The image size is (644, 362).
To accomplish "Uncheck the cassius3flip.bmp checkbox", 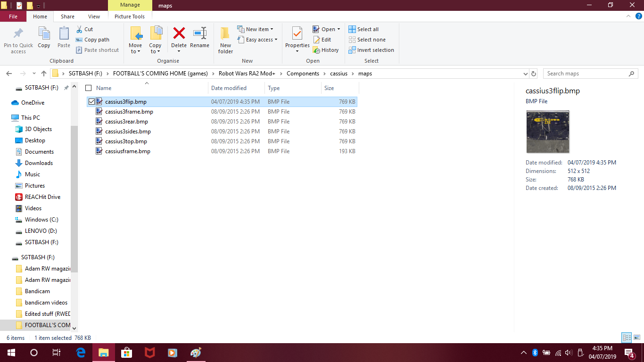I will [x=91, y=102].
